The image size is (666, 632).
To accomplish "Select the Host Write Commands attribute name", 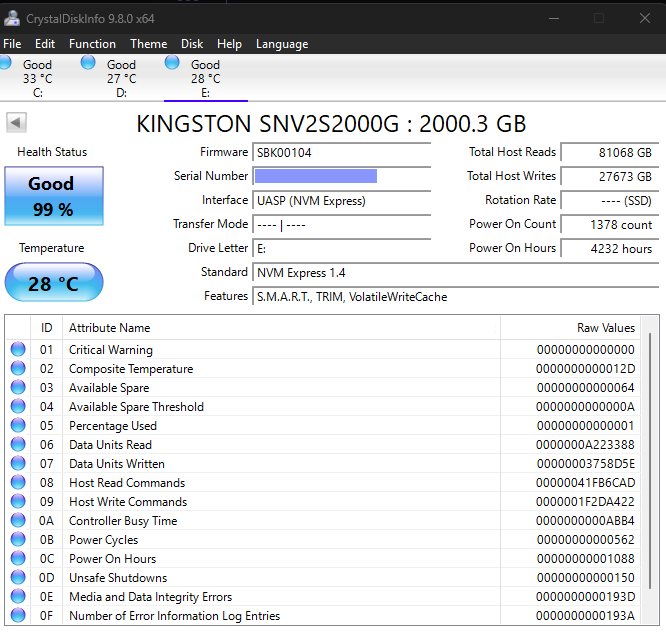I will click(x=128, y=502).
